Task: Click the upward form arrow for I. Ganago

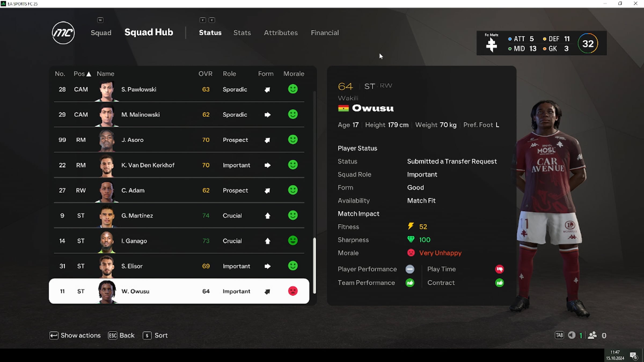Action: (268, 241)
